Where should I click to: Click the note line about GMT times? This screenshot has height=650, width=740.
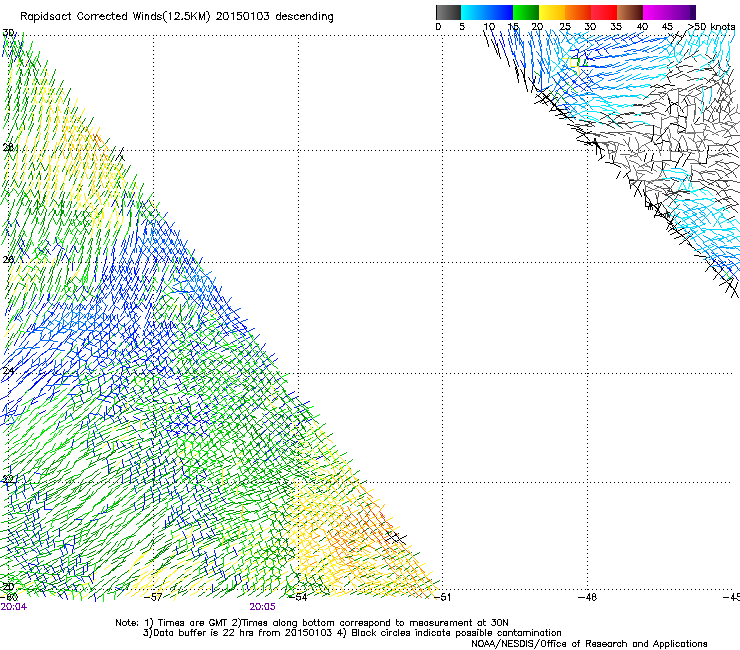[312, 623]
